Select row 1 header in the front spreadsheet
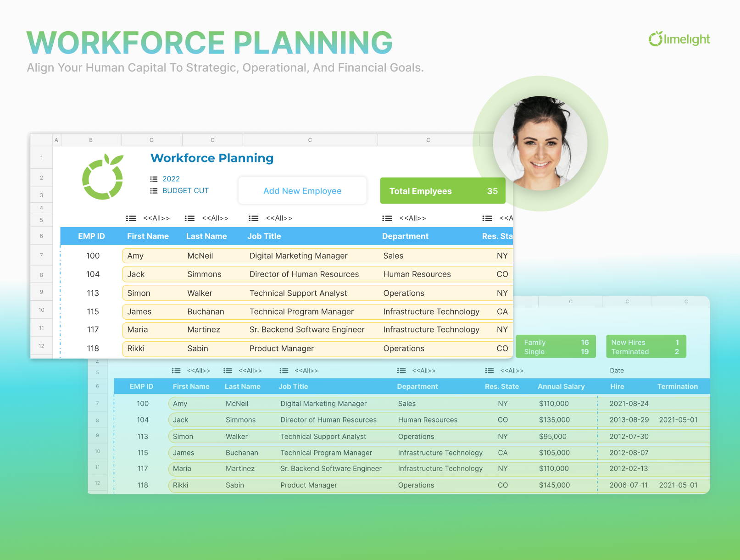Viewport: 740px width, 560px height. tap(41, 158)
